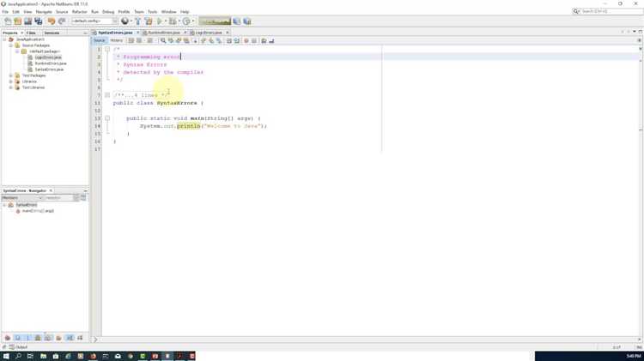Viewport: 644px width, 361px height.
Task: Run the project with the green play icon
Action: point(160,21)
